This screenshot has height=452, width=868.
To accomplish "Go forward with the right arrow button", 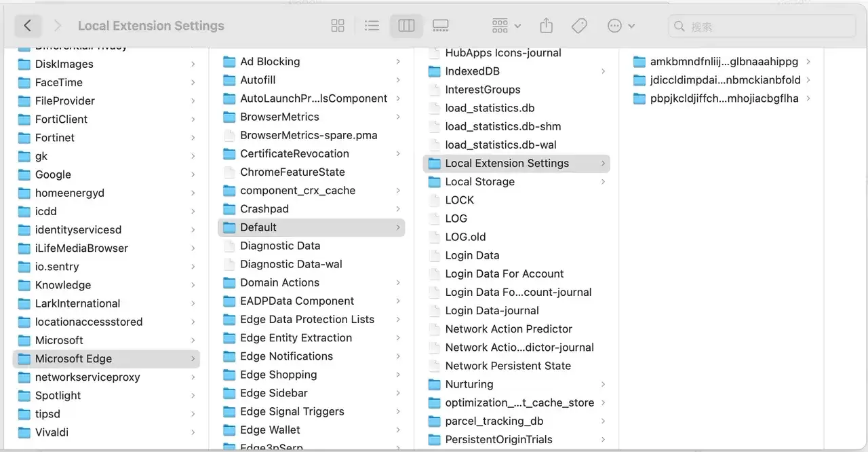I will point(57,26).
